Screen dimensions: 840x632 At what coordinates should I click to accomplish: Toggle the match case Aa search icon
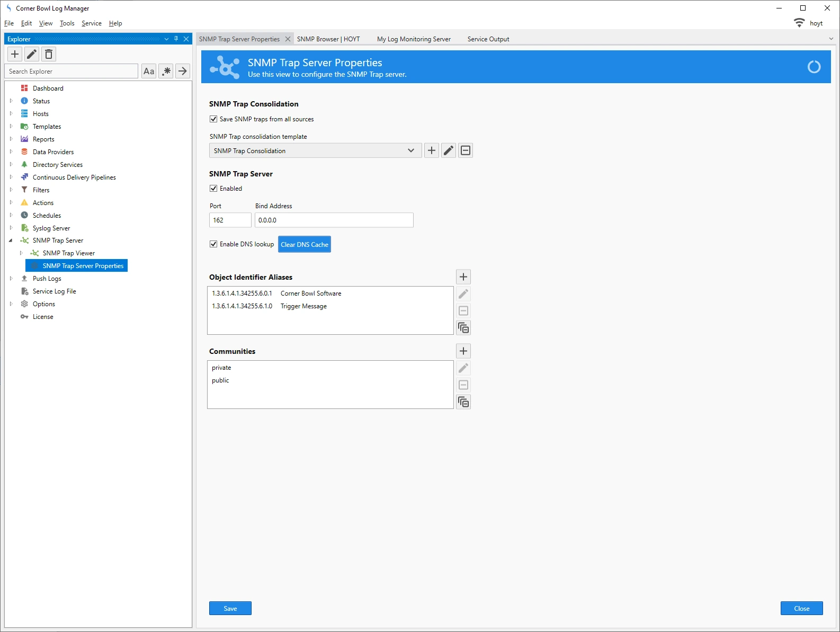[x=149, y=71]
